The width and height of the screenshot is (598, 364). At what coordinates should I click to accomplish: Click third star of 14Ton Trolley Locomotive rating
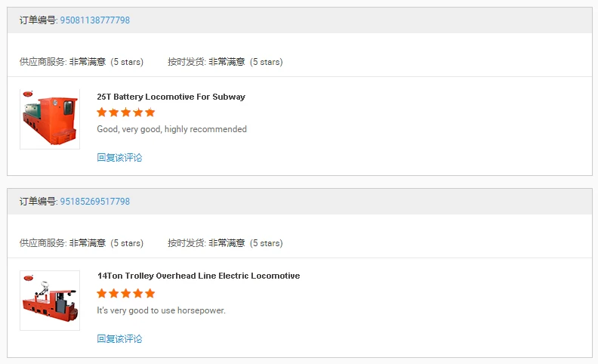point(126,293)
